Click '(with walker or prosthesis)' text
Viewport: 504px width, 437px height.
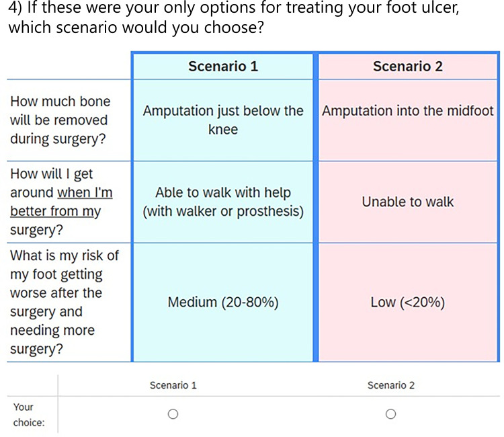click(223, 211)
